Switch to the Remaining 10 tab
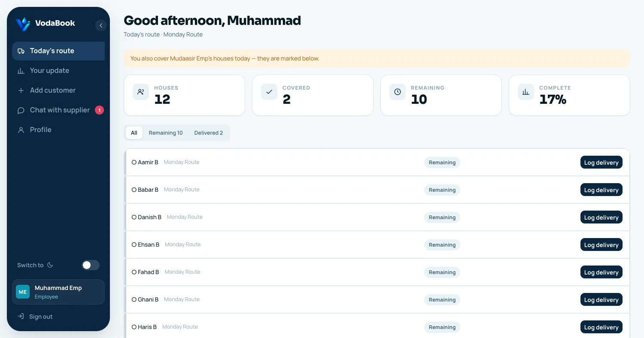The width and height of the screenshot is (644, 338). click(x=166, y=133)
